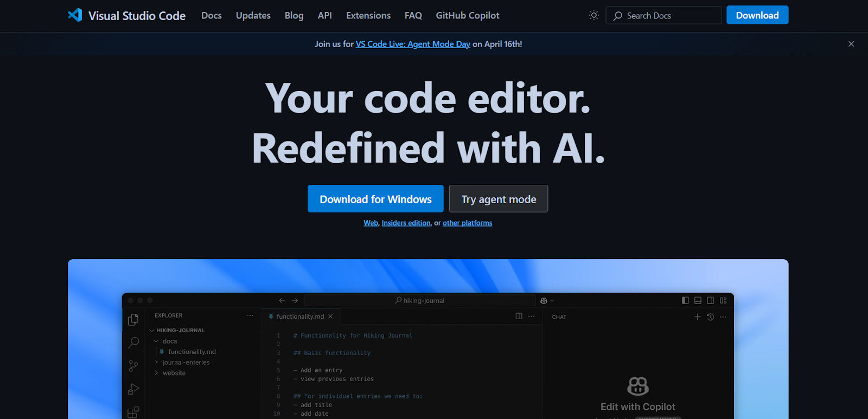Open Run and Debug icon in preview
Image resolution: width=868 pixels, height=419 pixels.
coord(133,389)
